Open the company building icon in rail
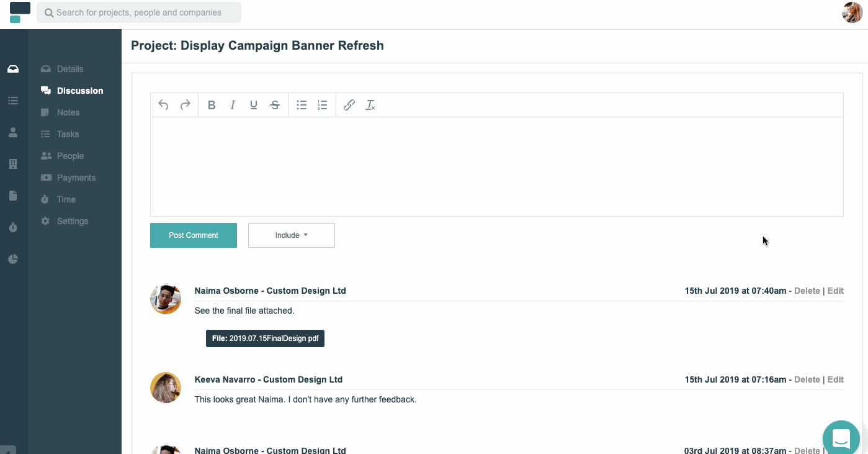The image size is (868, 454). pyautogui.click(x=13, y=164)
